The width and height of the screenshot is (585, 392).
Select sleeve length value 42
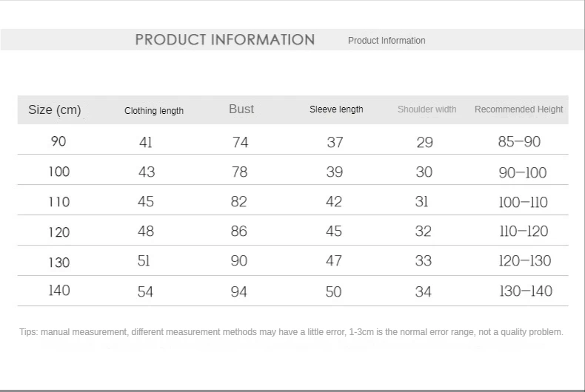coord(335,202)
